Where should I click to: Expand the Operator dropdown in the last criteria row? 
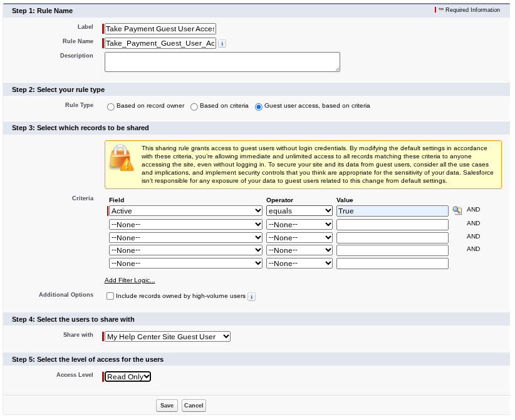(x=299, y=263)
